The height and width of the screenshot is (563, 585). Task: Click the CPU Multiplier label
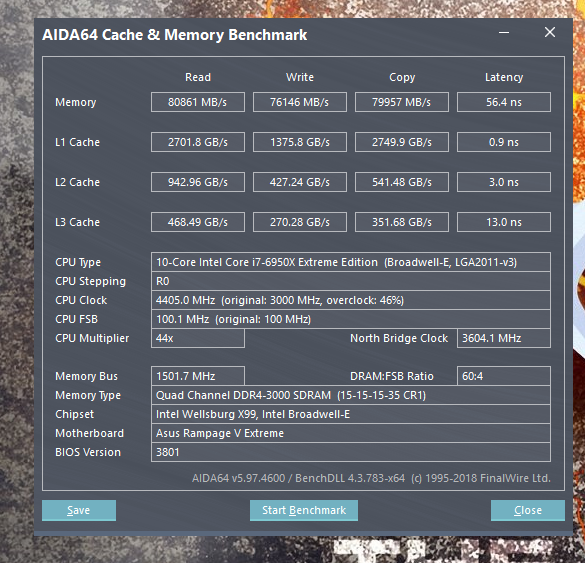92,338
